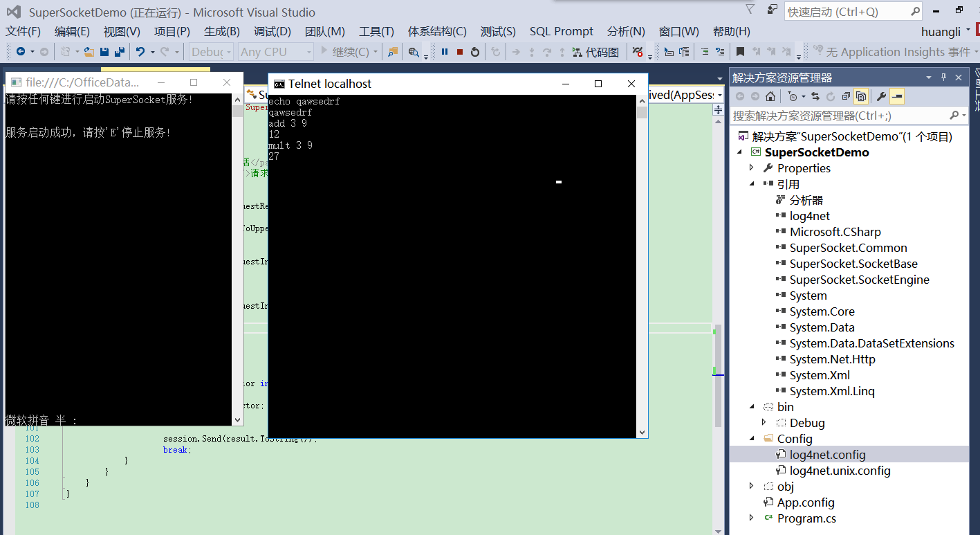Click the breakpoint settings icon with red dot

638,52
